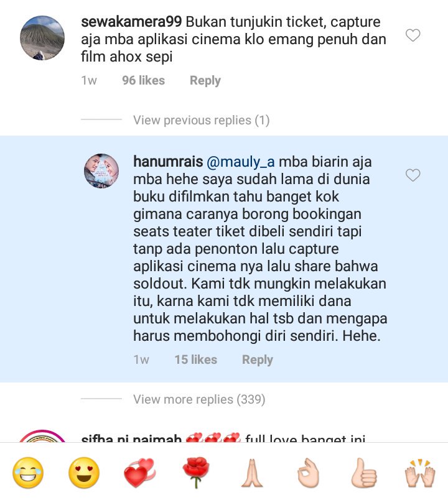Insert the raising hands emoji
The height and width of the screenshot is (500, 448).
coord(420,473)
